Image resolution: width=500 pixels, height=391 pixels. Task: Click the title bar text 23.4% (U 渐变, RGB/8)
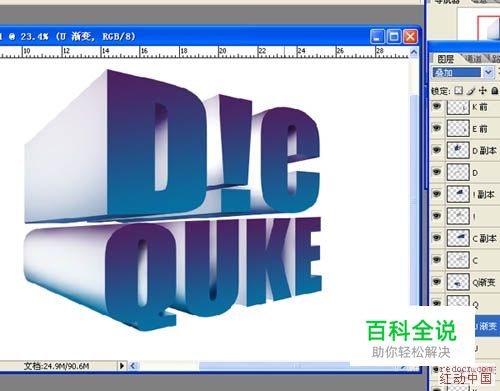(x=78, y=36)
